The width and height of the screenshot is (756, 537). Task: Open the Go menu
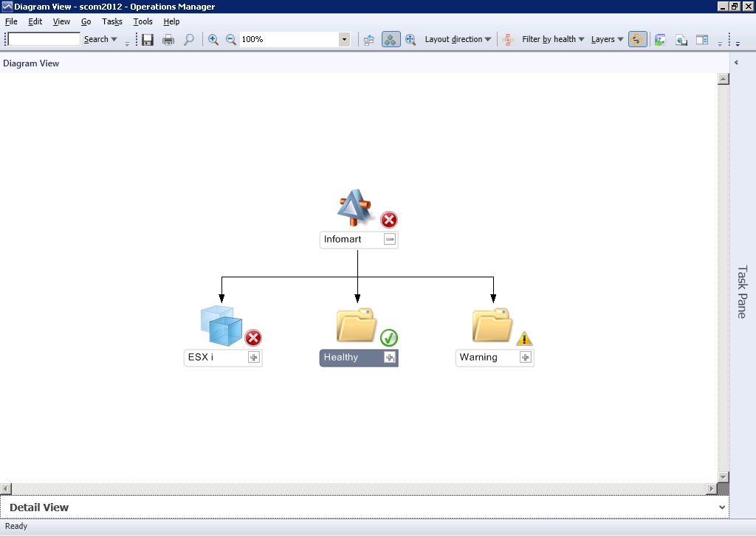(x=86, y=21)
